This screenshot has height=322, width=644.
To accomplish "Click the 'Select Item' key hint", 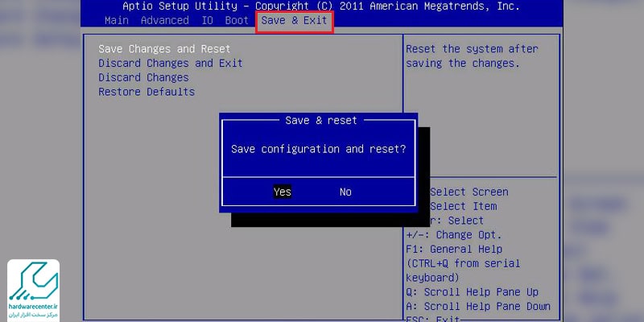I will tap(464, 206).
